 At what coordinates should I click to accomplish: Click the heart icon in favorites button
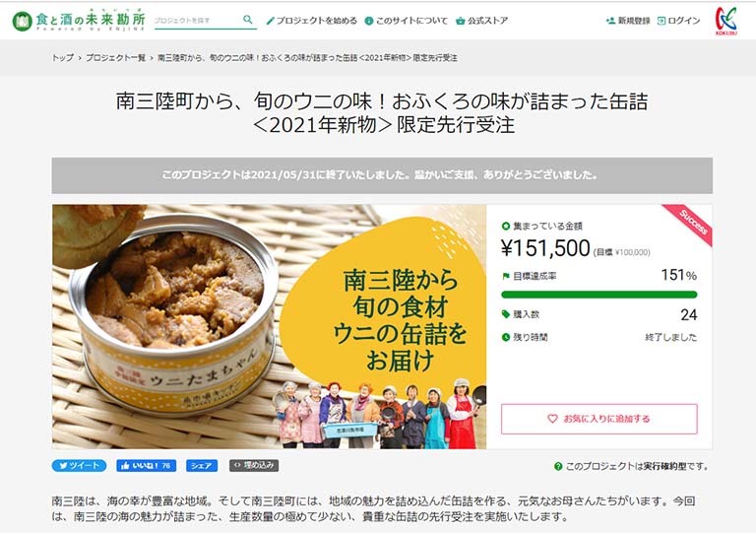pyautogui.click(x=552, y=419)
